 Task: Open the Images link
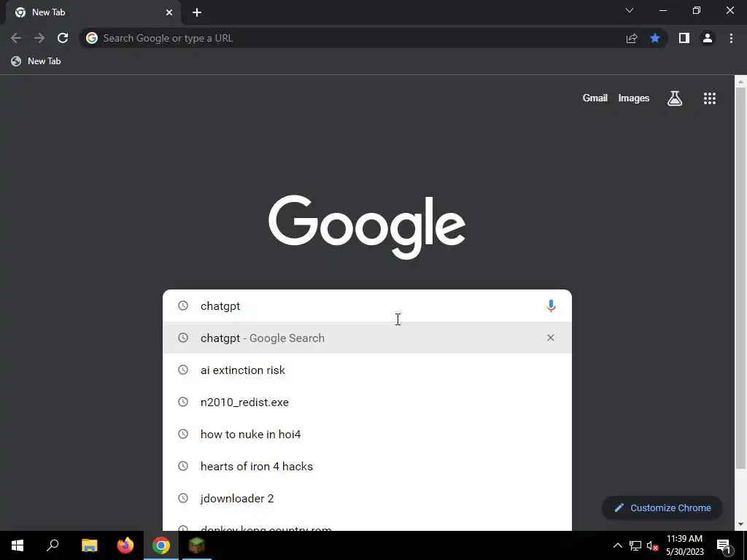pyautogui.click(x=634, y=98)
